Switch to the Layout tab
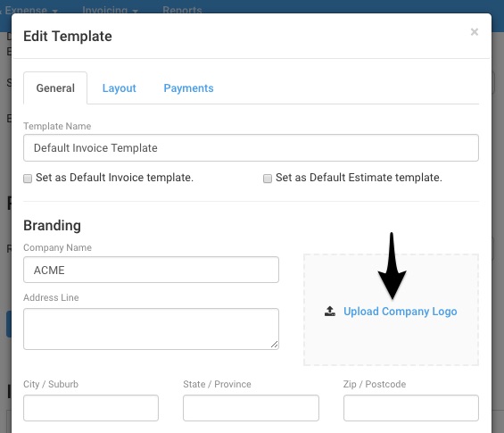This screenshot has width=504, height=433. coord(120,88)
